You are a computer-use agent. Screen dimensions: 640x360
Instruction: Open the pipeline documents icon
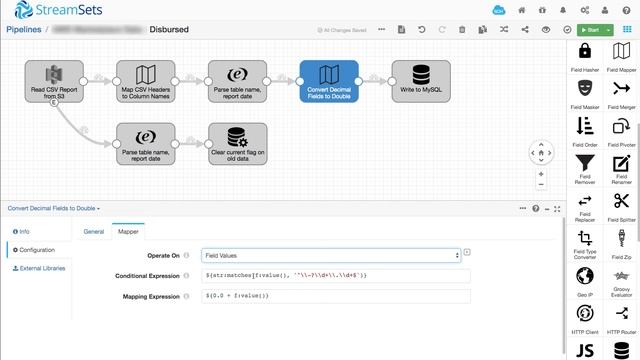pyautogui.click(x=401, y=29)
